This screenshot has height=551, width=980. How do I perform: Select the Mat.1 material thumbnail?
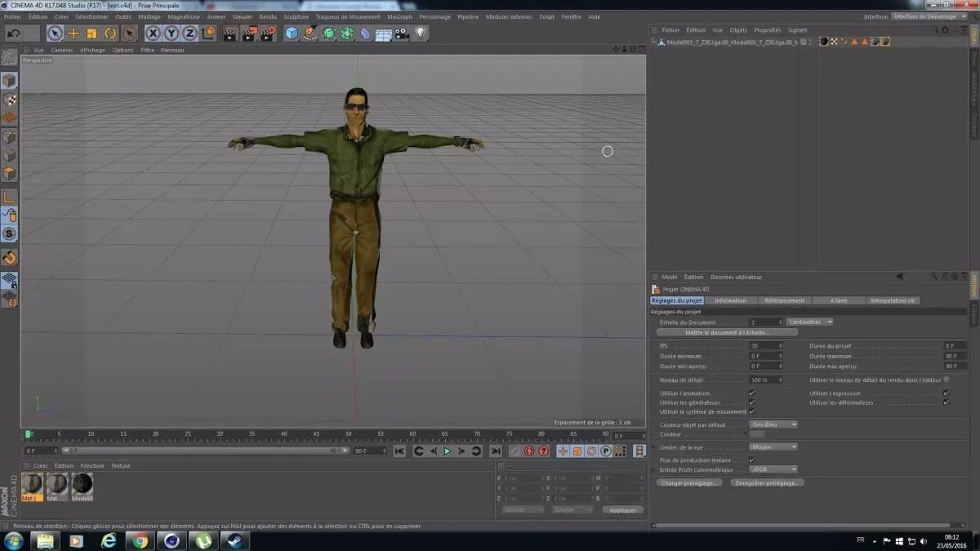pyautogui.click(x=33, y=485)
